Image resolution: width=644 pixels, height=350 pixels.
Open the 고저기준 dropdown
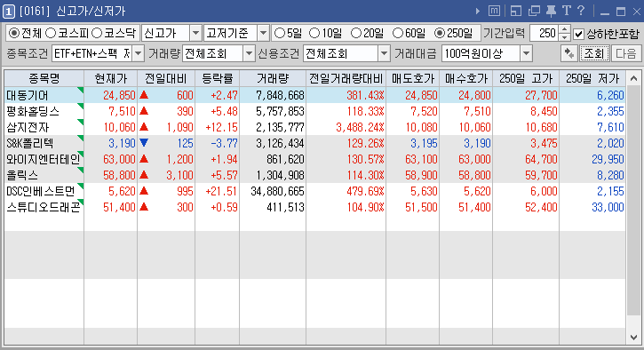[263, 33]
